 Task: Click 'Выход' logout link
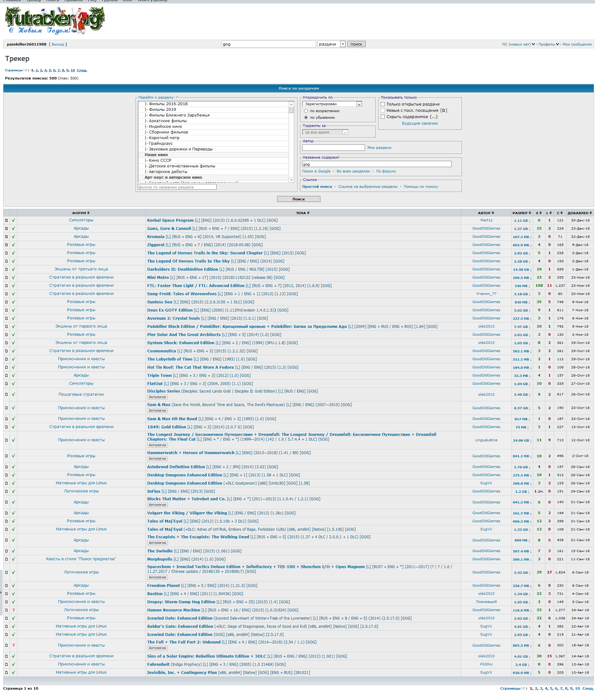click(x=58, y=44)
